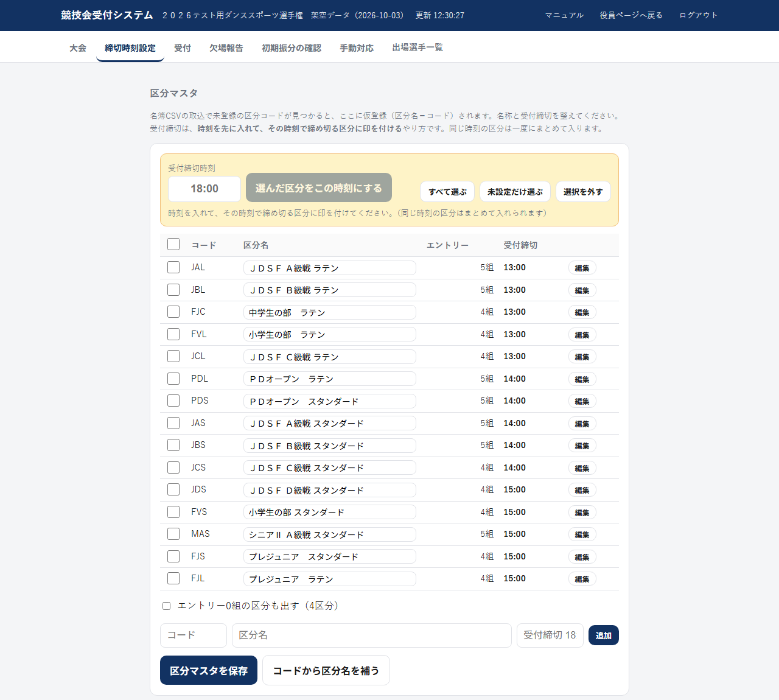Image resolution: width=779 pixels, height=700 pixels.
Task: Click the 小学生の部 スタンダード name field
Action: point(330,512)
